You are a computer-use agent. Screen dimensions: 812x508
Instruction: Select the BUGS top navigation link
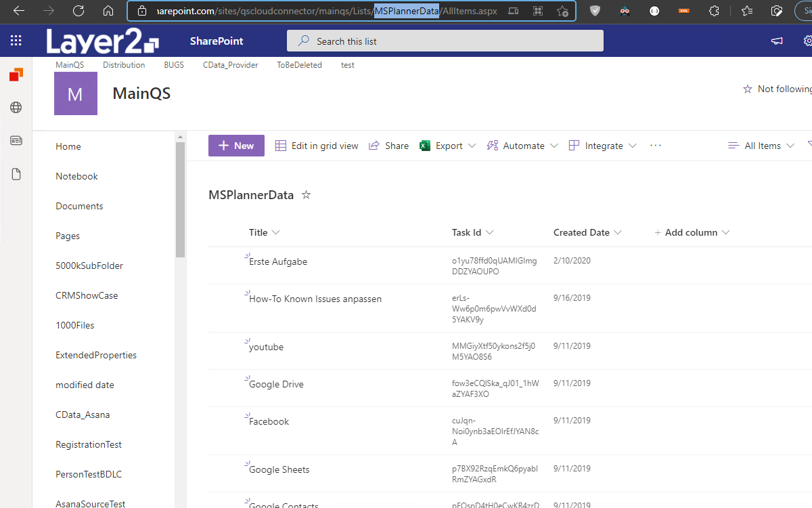point(174,65)
